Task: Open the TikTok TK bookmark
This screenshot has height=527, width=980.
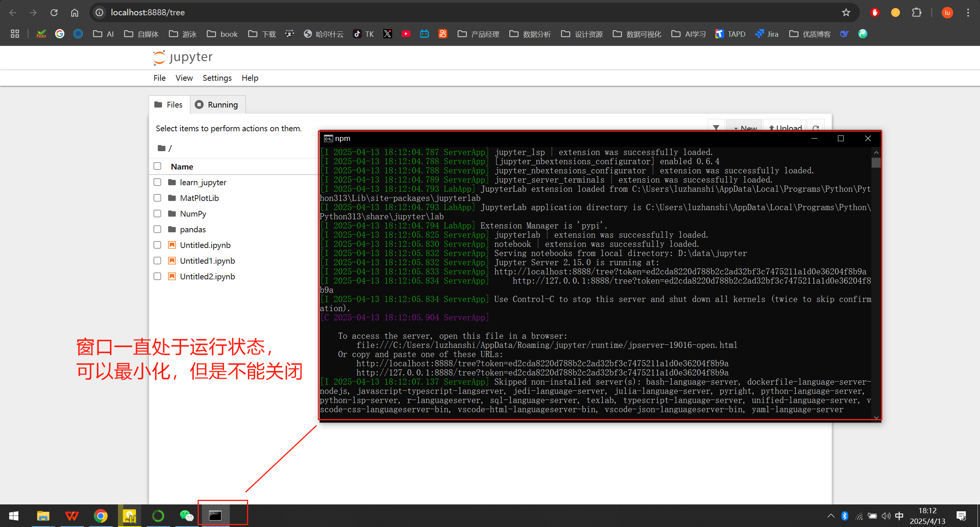Action: coord(363,34)
